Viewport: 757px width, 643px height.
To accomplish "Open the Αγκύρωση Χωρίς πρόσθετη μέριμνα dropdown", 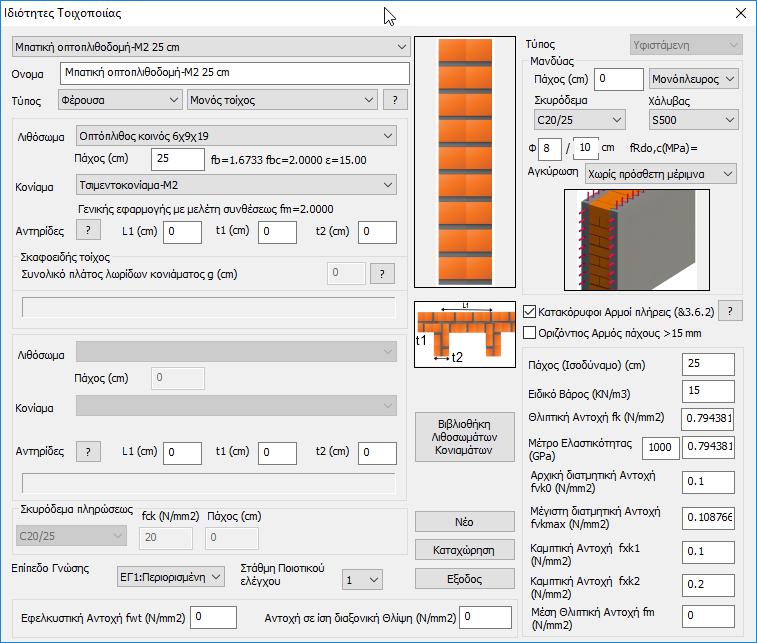I will click(660, 174).
